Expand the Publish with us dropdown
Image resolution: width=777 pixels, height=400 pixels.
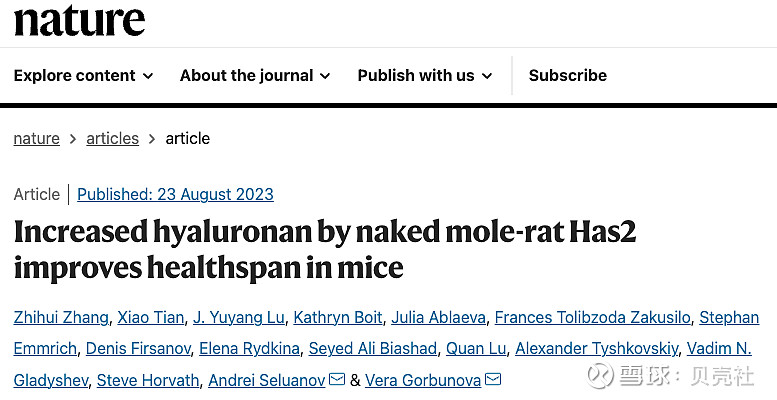(425, 75)
